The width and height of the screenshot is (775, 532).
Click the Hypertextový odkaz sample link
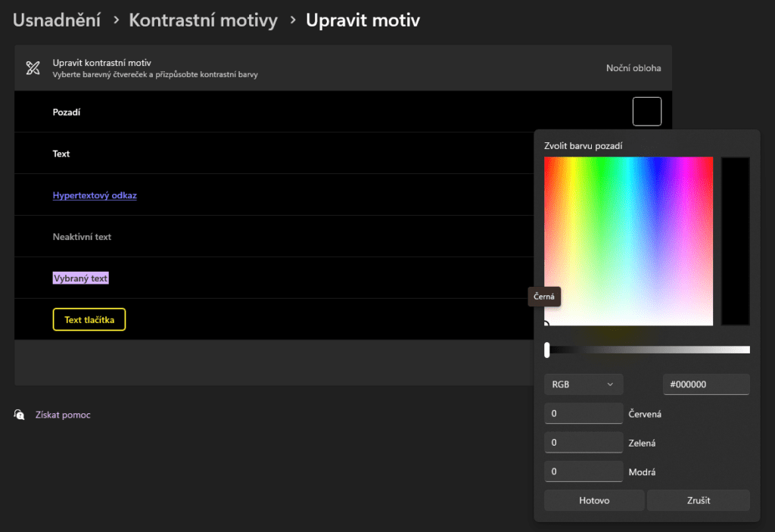point(95,195)
